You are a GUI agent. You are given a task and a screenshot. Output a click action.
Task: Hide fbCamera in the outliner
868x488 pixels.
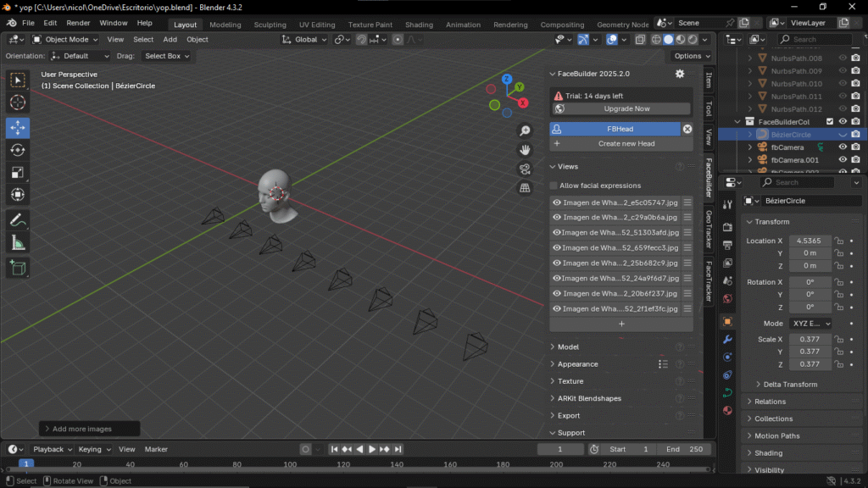pyautogui.click(x=843, y=147)
